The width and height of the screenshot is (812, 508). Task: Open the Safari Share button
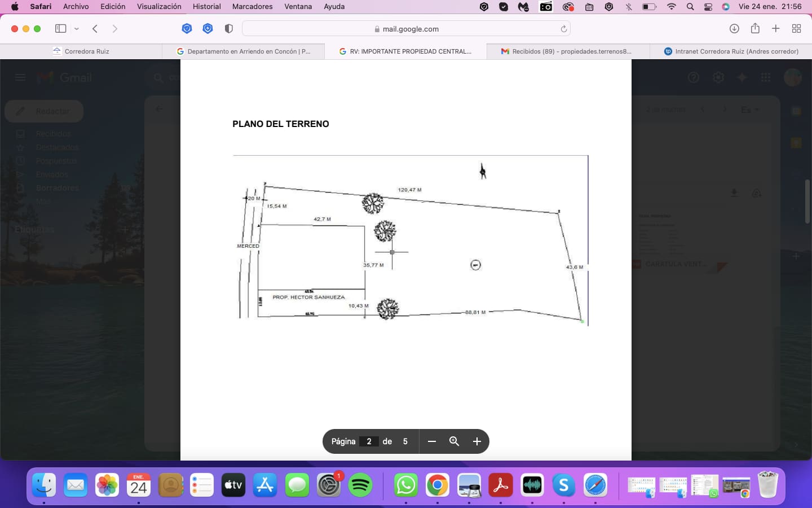[755, 28]
